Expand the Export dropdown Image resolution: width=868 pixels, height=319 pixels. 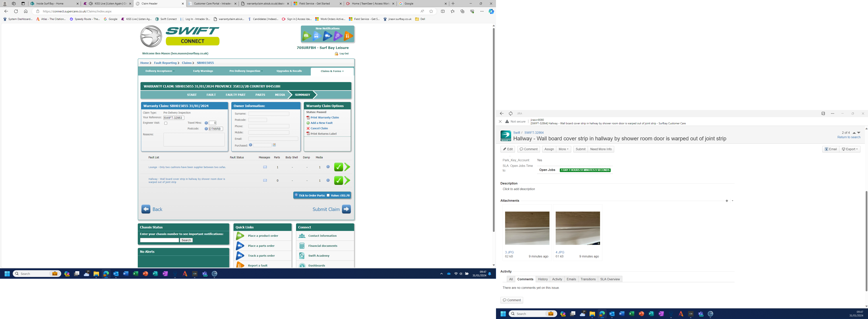click(849, 149)
